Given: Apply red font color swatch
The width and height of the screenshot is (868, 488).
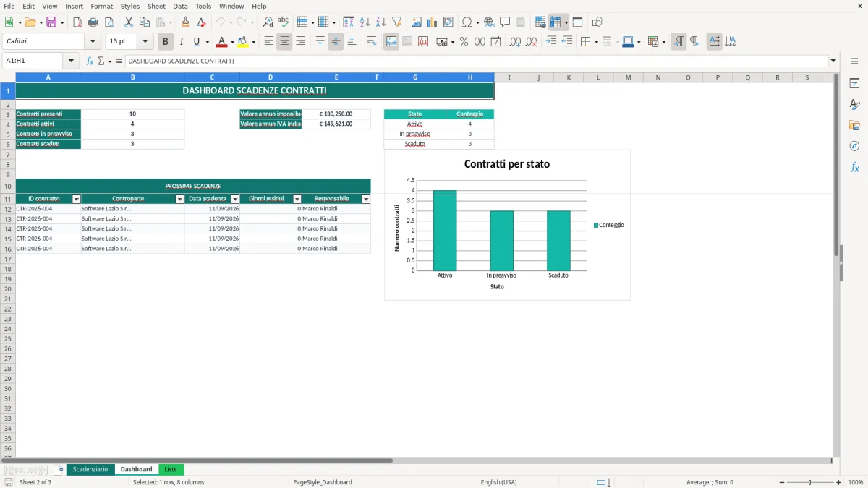Looking at the screenshot, I should click(221, 42).
